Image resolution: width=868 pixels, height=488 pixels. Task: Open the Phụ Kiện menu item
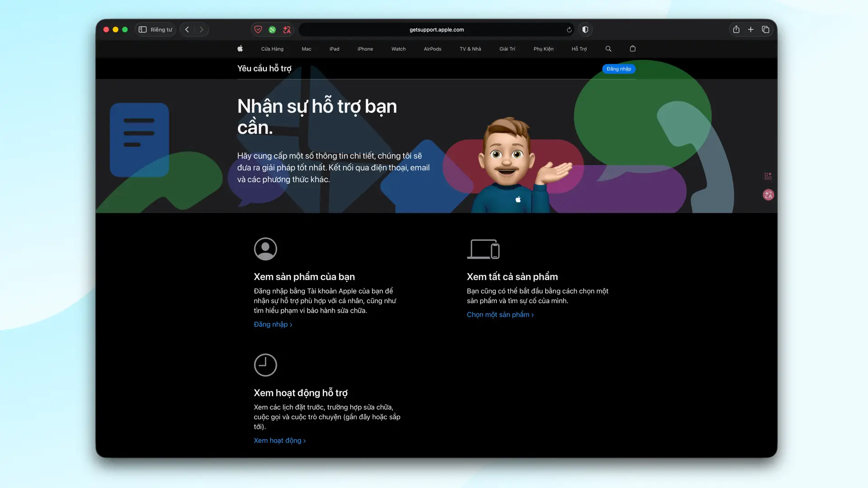point(543,49)
